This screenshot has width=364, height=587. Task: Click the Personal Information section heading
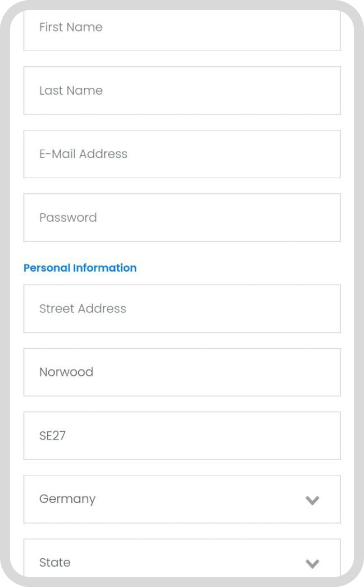click(x=80, y=268)
